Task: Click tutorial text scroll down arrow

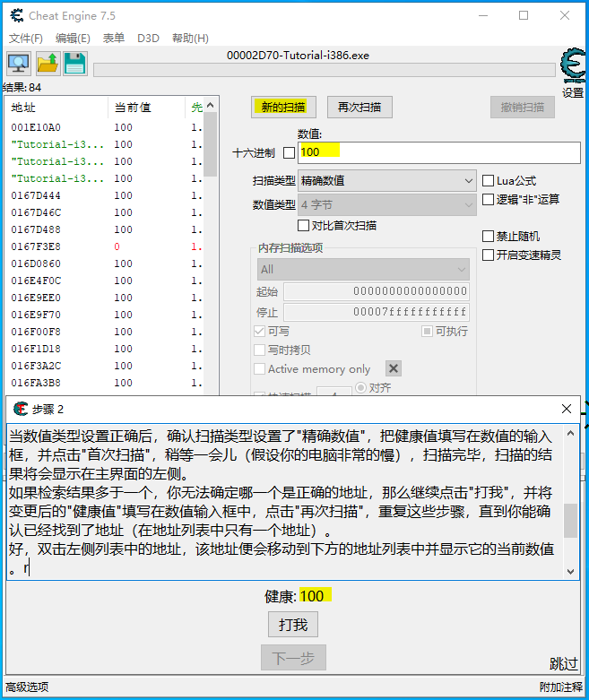Action: [x=570, y=572]
